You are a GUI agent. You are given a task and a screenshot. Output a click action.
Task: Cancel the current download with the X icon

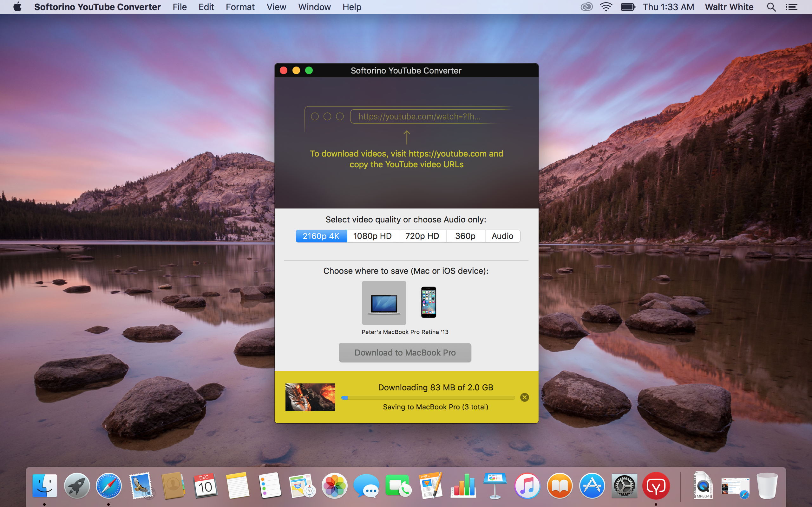pos(524,397)
